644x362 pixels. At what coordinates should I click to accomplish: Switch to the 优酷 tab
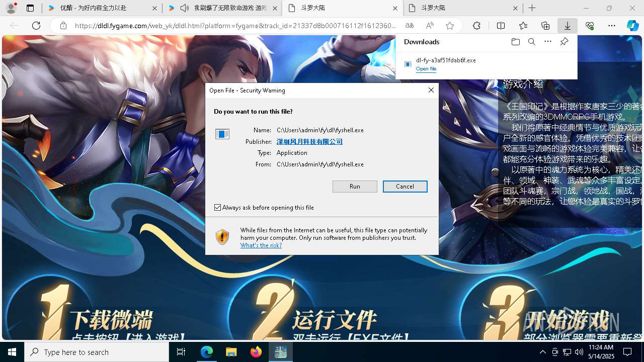102,8
